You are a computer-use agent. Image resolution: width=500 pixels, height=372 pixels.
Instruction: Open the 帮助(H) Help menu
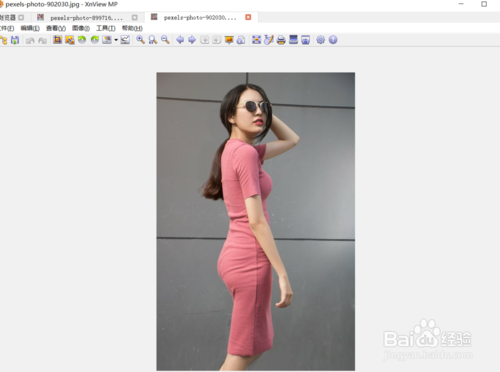tap(132, 28)
